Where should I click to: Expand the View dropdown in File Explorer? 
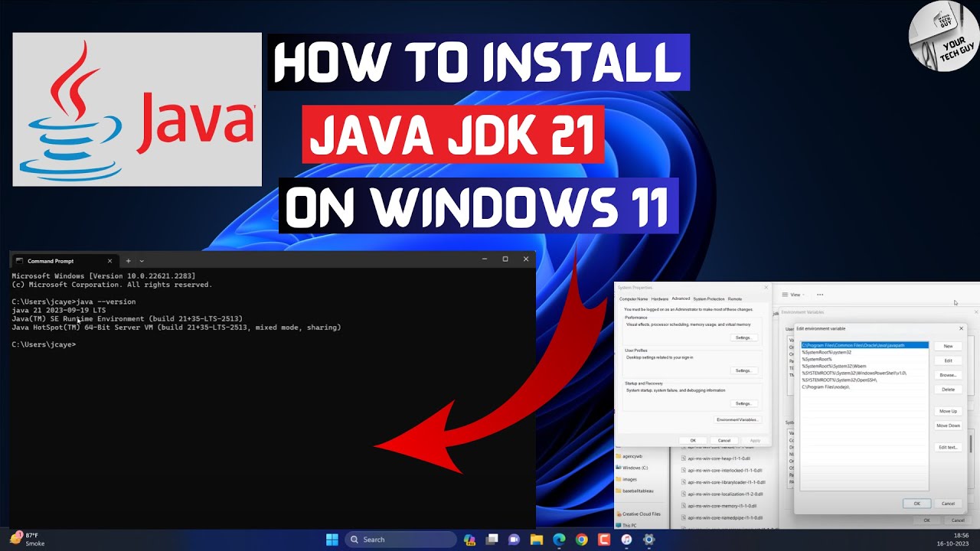[x=793, y=295]
